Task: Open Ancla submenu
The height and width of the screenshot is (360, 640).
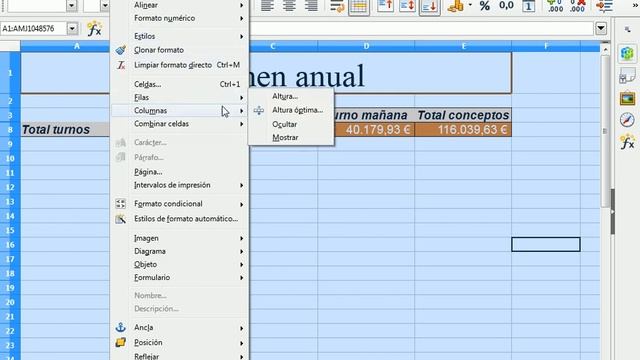Action: 180,327
